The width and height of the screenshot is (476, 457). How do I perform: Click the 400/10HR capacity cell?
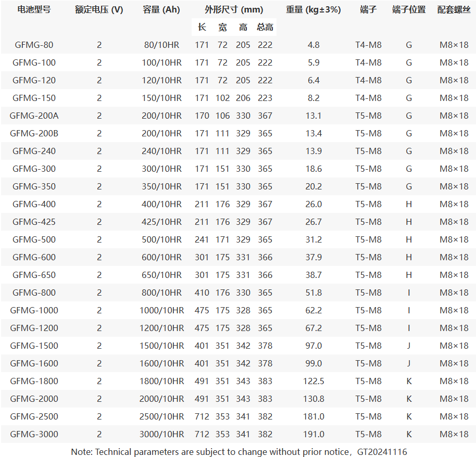pos(161,204)
